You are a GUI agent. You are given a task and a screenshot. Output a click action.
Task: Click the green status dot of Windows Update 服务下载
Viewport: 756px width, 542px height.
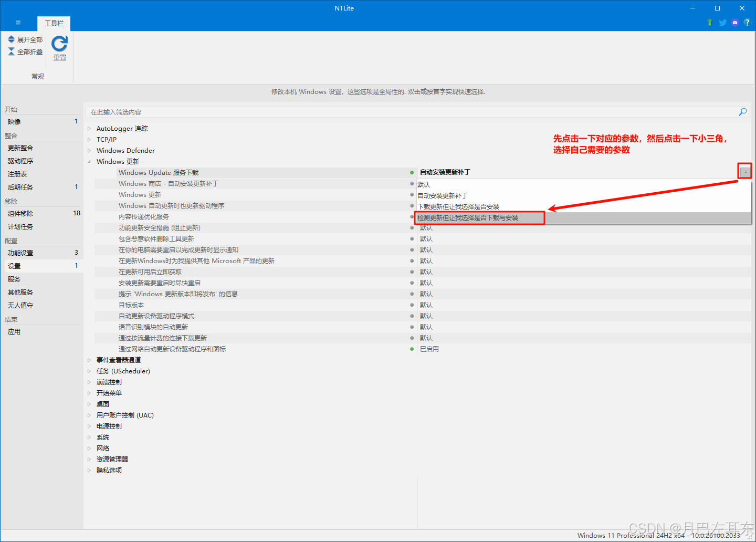(412, 172)
